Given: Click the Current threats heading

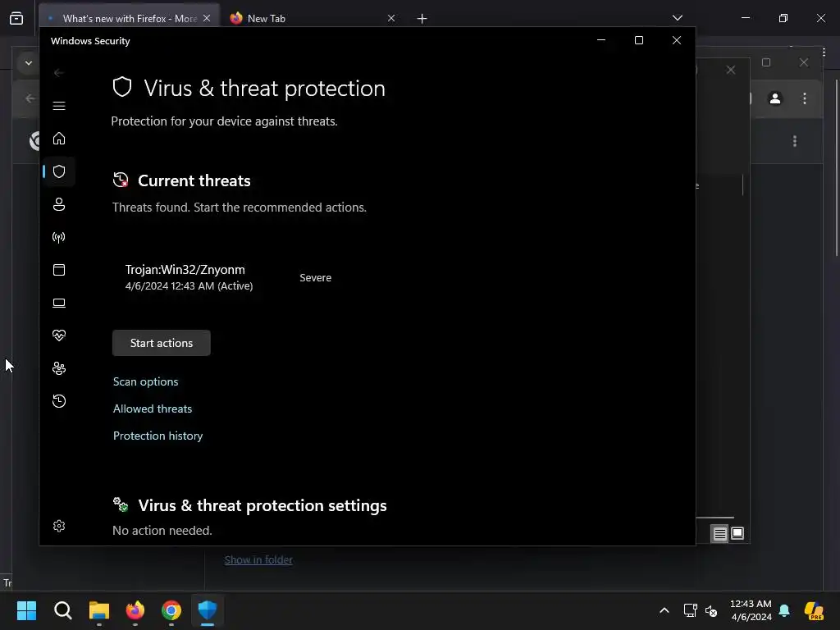Looking at the screenshot, I should tap(194, 180).
